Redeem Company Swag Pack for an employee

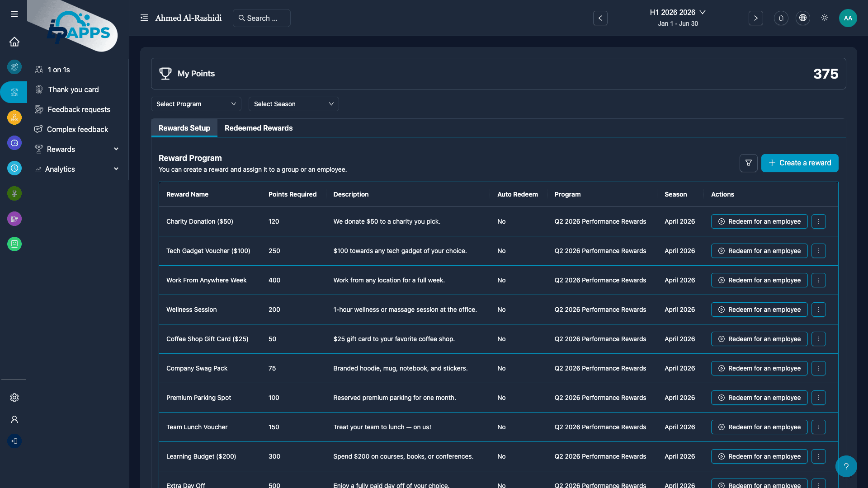[759, 368]
